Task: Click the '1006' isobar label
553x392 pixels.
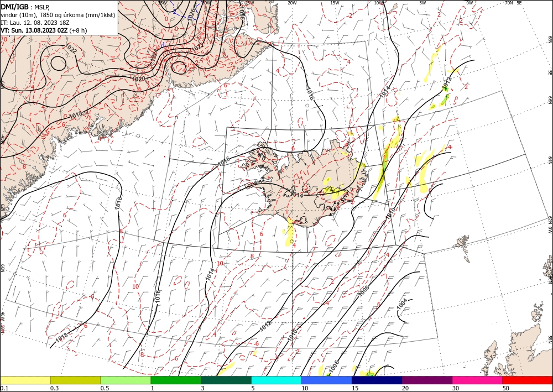Action: coord(333,365)
